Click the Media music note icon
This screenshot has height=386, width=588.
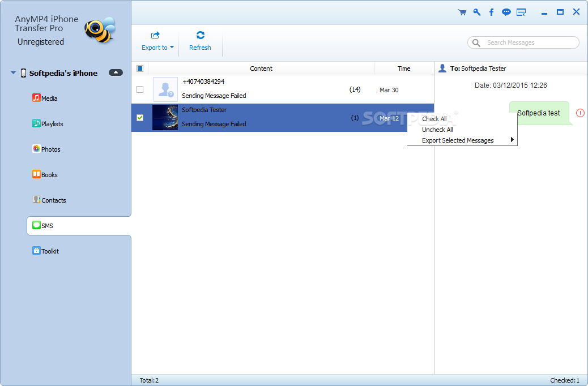click(36, 98)
